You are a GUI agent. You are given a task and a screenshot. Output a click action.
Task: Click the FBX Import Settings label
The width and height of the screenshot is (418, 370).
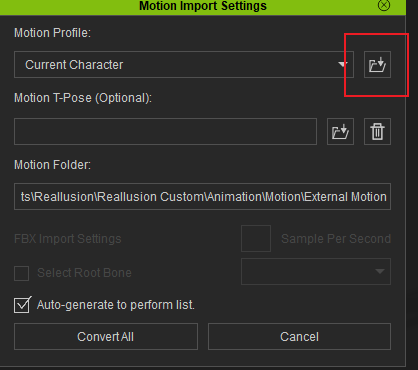pos(68,239)
